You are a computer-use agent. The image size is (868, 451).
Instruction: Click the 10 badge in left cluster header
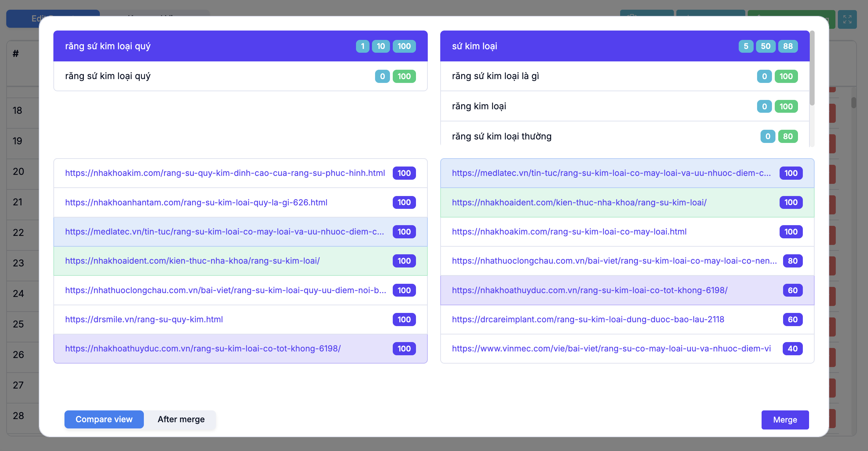(x=381, y=46)
